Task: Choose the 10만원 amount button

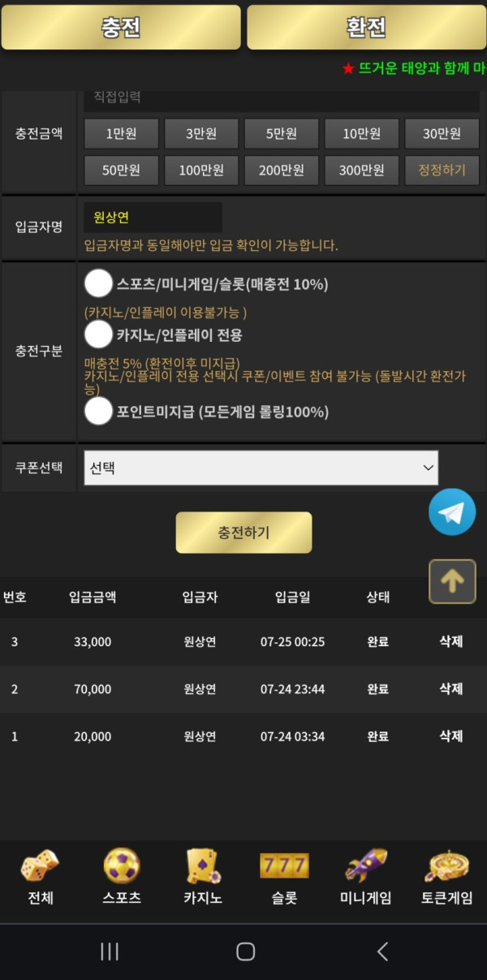Action: pos(362,134)
